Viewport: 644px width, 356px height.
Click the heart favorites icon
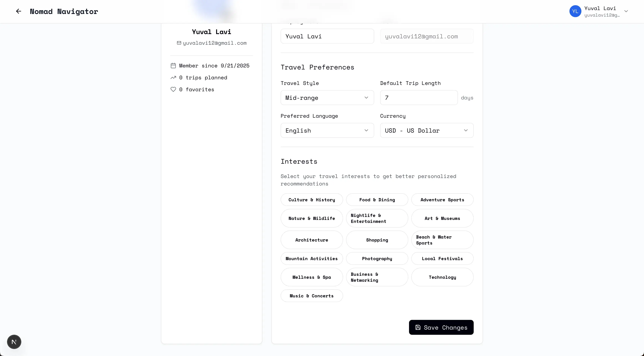click(x=173, y=89)
